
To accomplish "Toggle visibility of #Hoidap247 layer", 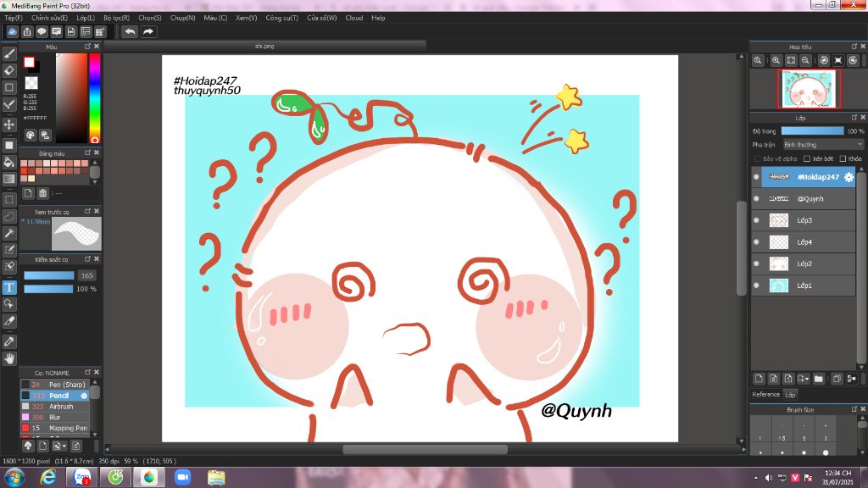I will pos(756,177).
